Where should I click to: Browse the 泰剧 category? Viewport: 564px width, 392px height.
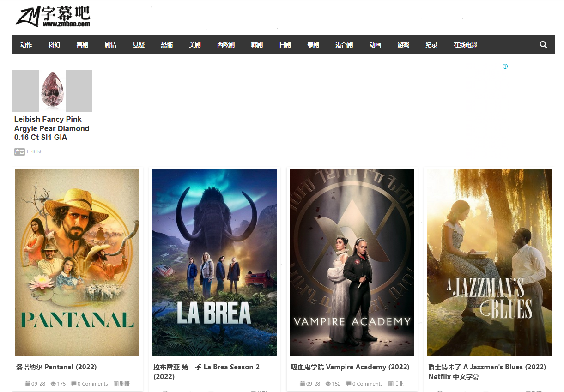[313, 45]
